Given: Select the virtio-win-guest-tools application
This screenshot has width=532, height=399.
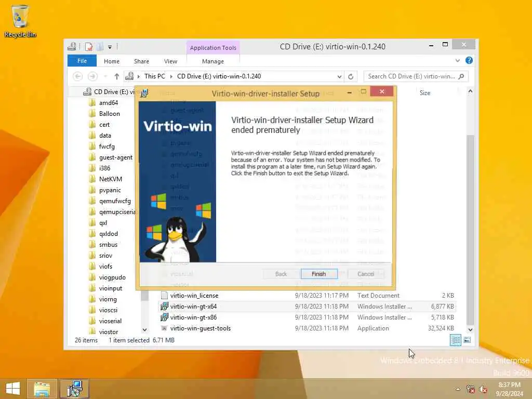Looking at the screenshot, I should pos(308,328).
